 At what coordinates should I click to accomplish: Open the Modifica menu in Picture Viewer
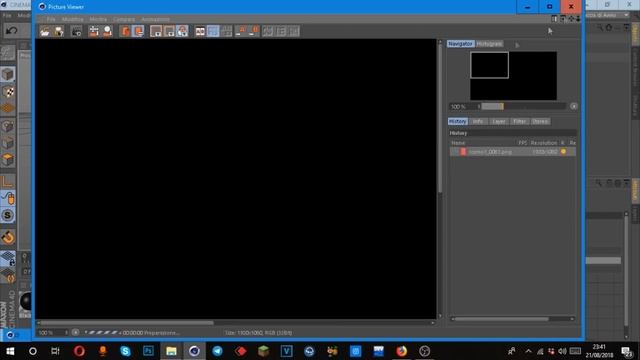pos(73,19)
